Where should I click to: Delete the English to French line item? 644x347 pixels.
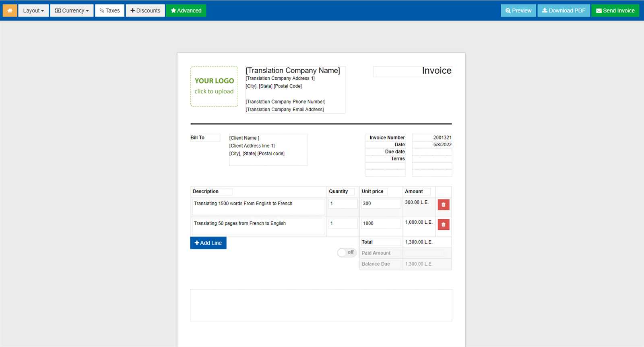[x=444, y=205]
